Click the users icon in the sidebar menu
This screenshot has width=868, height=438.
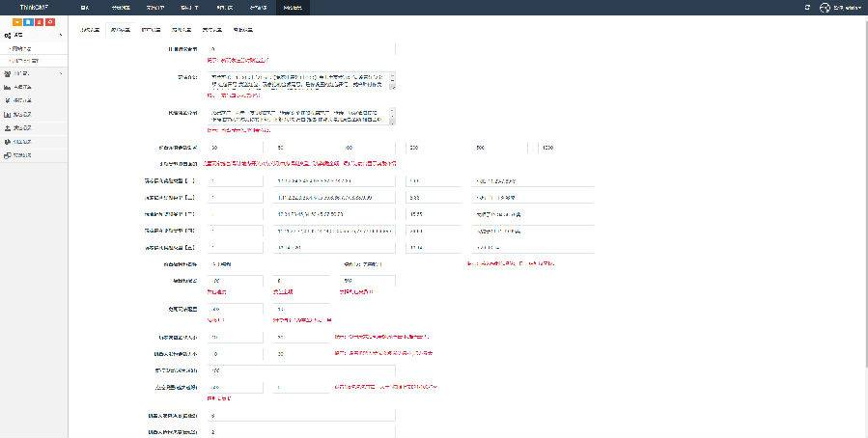point(8,73)
